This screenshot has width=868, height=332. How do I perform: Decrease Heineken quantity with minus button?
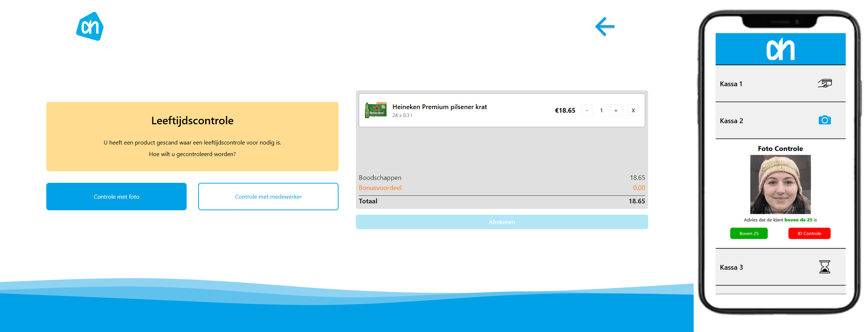click(x=587, y=111)
